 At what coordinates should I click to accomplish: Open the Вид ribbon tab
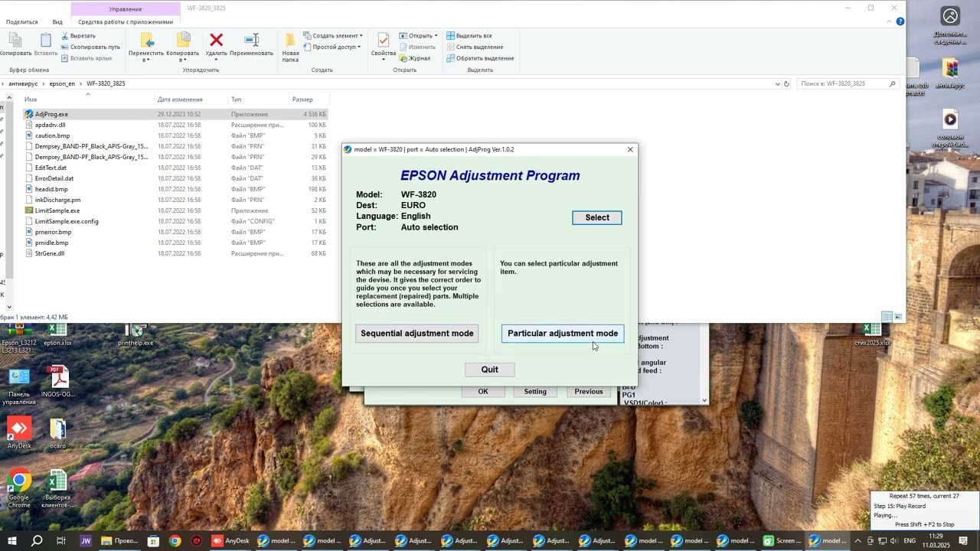57,21
